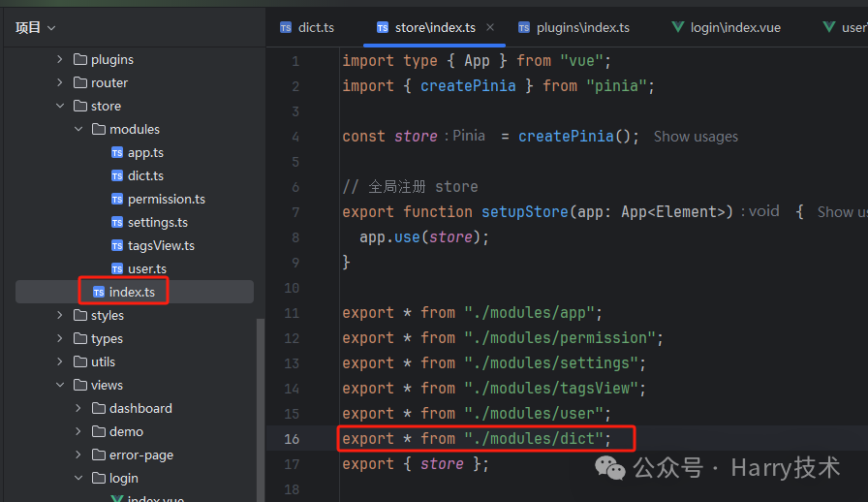The height and width of the screenshot is (502, 868).
Task: Switch to the dict.ts editor tab
Action: [307, 28]
